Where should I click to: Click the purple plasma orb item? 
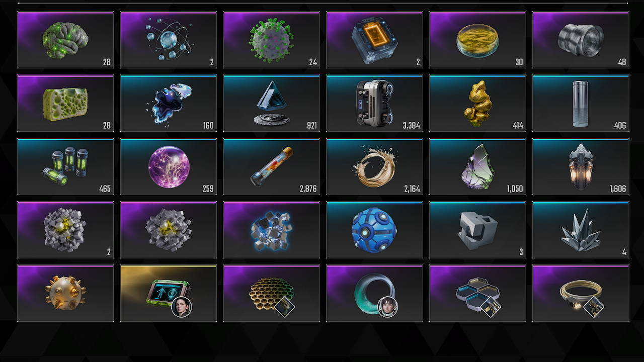pos(169,167)
